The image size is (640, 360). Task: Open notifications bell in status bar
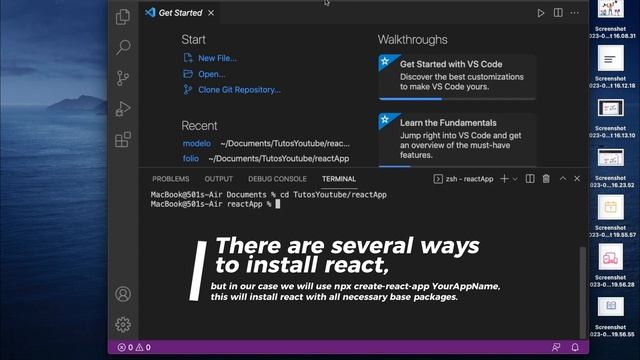pos(575,347)
